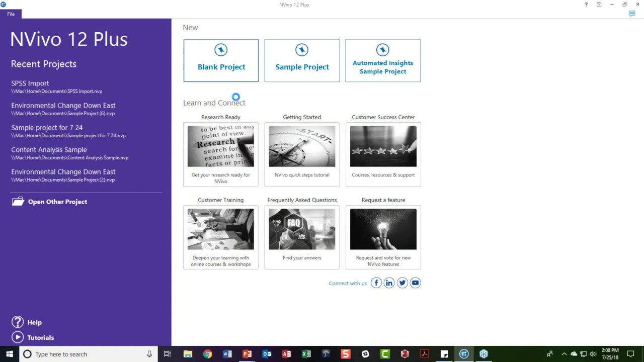Click the LinkedIn connect icon
This screenshot has height=362, width=644.
[389, 283]
